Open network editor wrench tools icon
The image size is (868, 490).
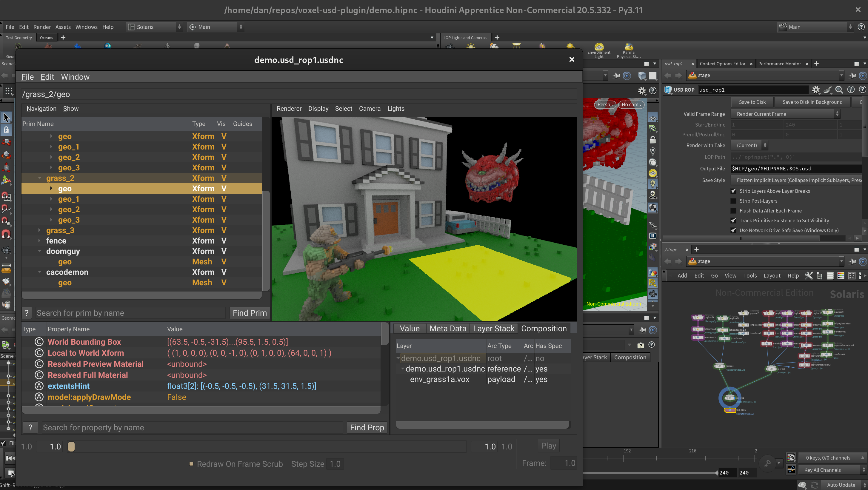(809, 275)
